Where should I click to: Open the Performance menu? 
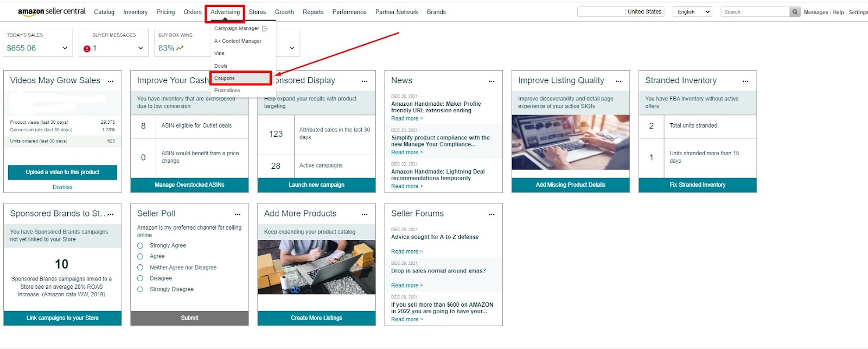[x=349, y=12]
